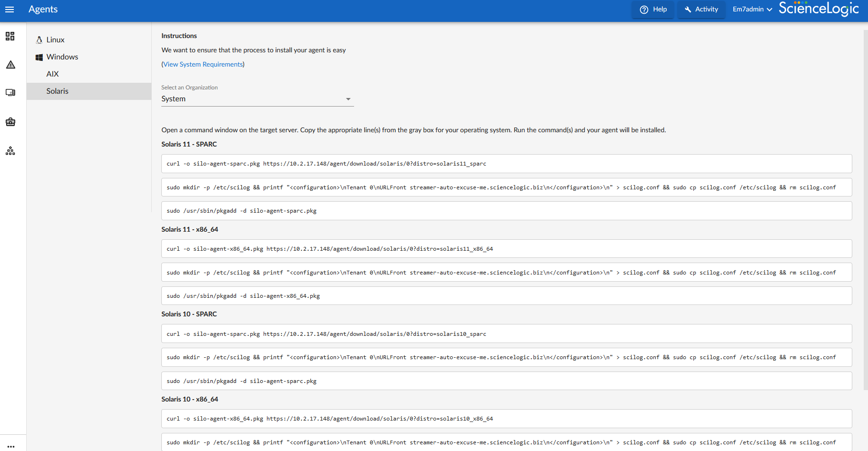The height and width of the screenshot is (451, 868).
Task: Open the hamburger navigation menu
Action: pyautogui.click(x=10, y=10)
